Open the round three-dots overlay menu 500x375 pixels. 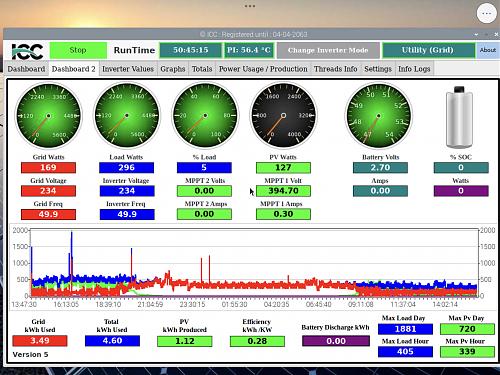pos(487,13)
